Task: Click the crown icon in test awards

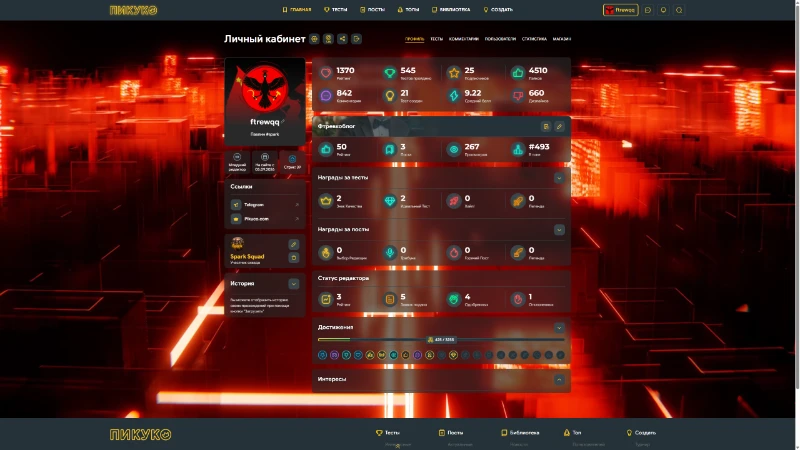Action: 326,201
